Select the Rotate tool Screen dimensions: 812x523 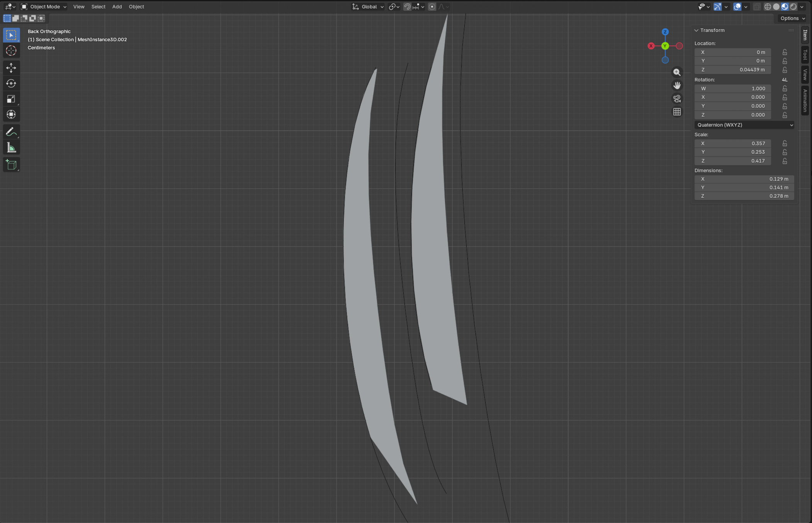coord(11,83)
